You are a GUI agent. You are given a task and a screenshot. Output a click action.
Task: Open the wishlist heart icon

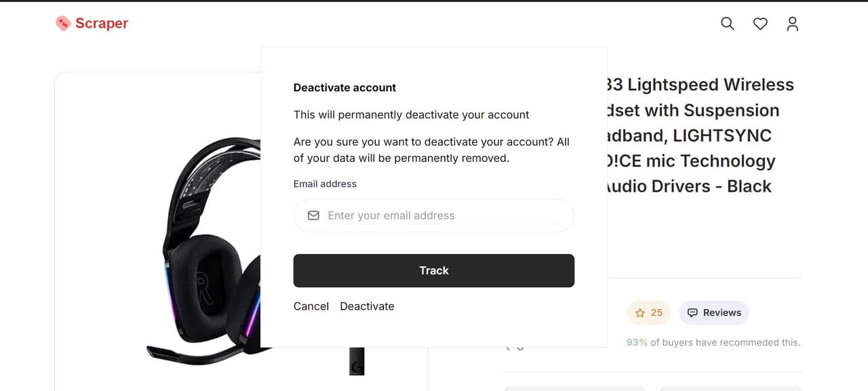pyautogui.click(x=760, y=24)
